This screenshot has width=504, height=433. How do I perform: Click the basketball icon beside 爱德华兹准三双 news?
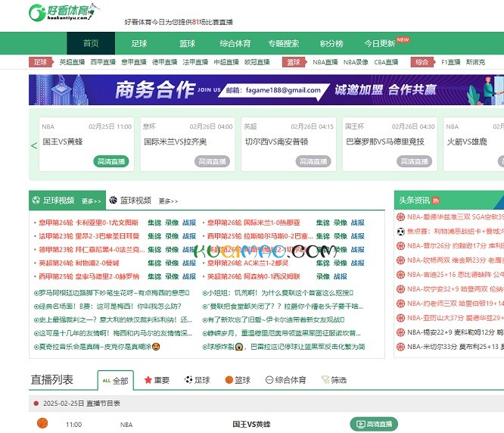(400, 217)
